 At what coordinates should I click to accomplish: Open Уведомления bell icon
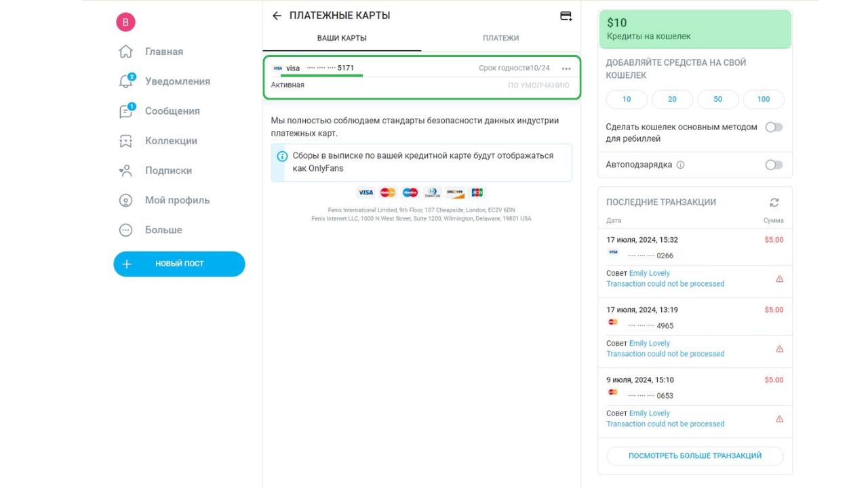click(x=125, y=81)
